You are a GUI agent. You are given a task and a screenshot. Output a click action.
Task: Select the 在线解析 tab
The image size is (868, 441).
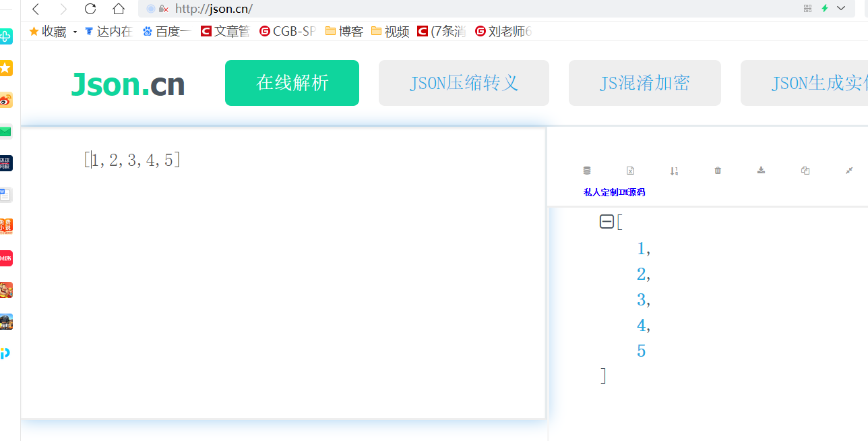pos(292,83)
